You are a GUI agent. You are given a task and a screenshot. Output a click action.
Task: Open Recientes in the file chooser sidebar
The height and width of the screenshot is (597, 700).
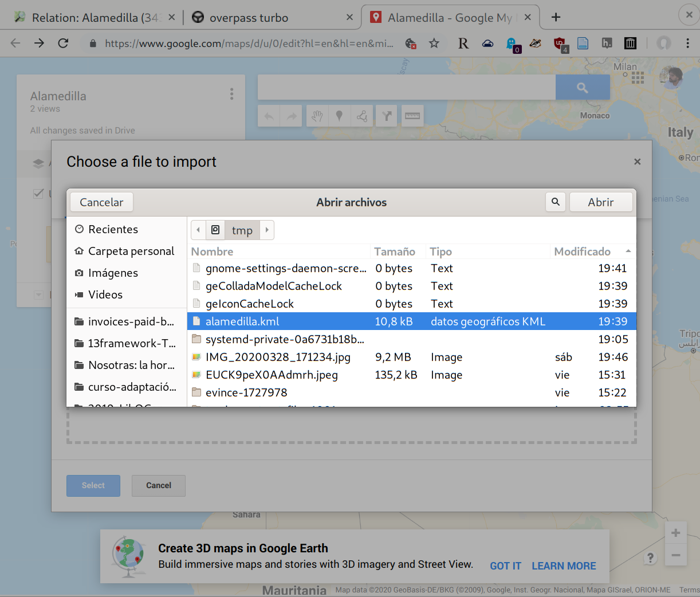point(113,229)
